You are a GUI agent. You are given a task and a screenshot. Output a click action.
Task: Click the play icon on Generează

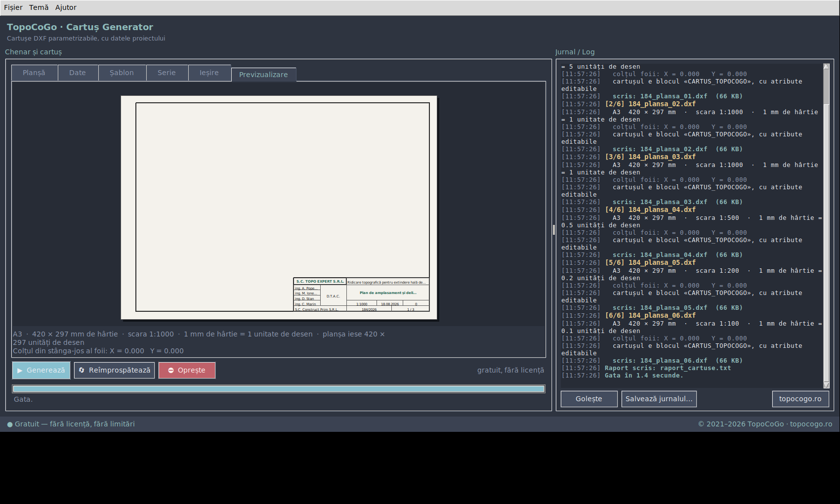point(20,371)
